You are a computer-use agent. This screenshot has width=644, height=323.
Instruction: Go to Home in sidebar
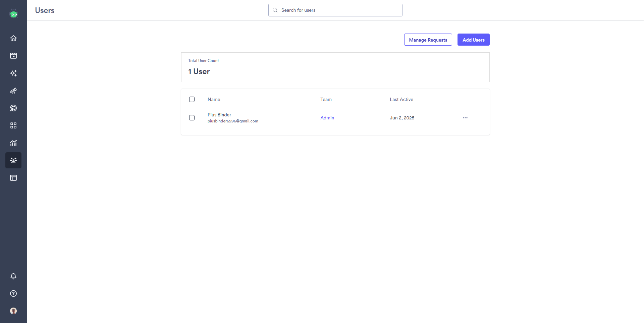[13, 38]
